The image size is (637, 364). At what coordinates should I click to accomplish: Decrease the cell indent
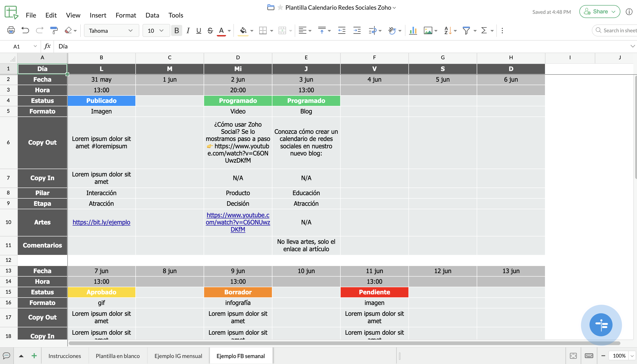342,30
